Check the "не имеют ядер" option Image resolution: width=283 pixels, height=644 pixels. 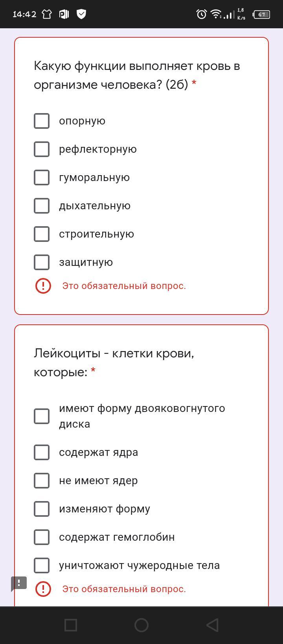point(42,481)
